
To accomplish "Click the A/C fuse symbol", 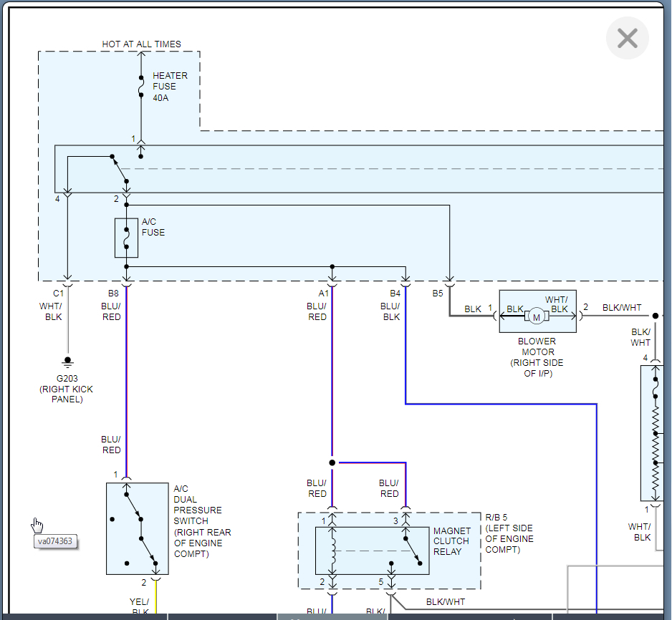I will click(126, 238).
